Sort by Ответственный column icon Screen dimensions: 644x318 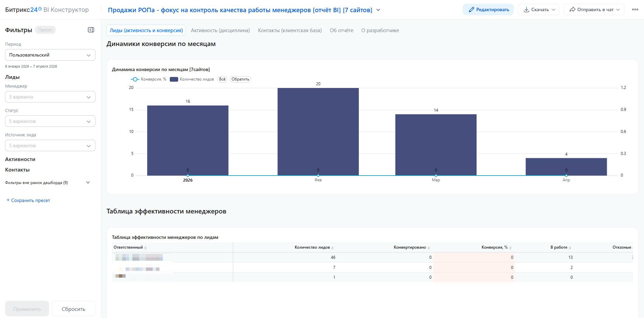145,248
